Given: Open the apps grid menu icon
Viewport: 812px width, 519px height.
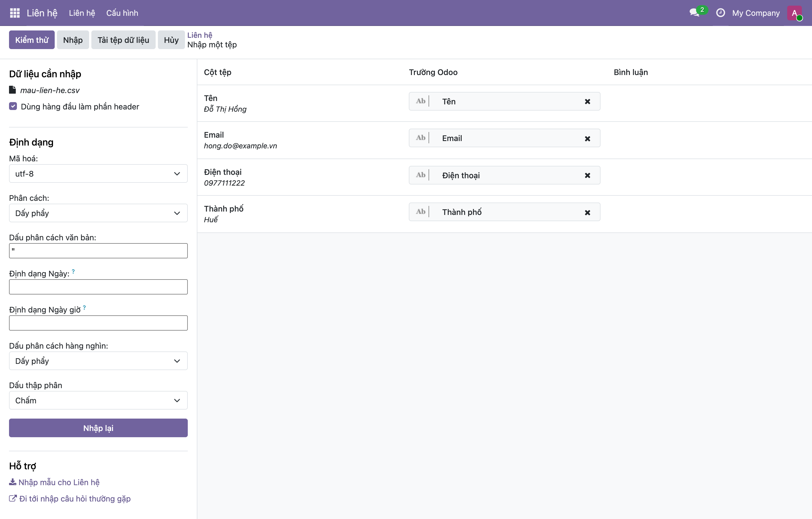Looking at the screenshot, I should click(x=15, y=13).
